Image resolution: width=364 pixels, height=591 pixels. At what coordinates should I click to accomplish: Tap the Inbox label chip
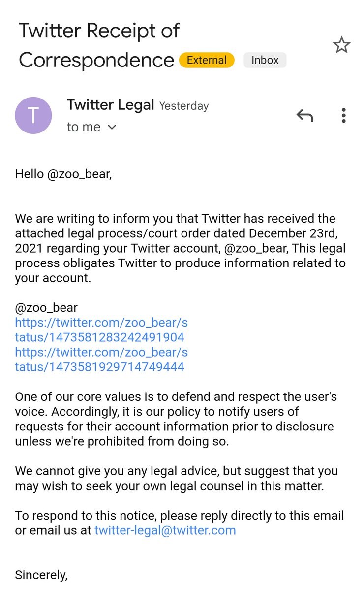pos(265,60)
